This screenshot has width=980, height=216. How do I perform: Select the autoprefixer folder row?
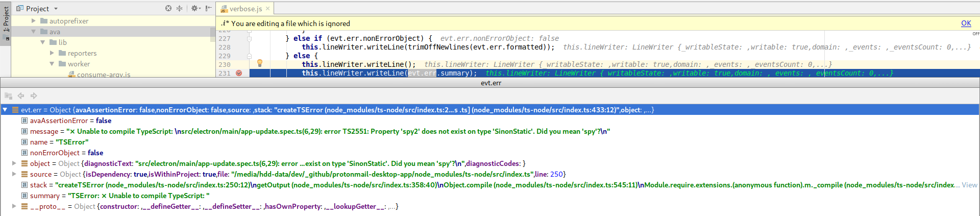[111, 21]
